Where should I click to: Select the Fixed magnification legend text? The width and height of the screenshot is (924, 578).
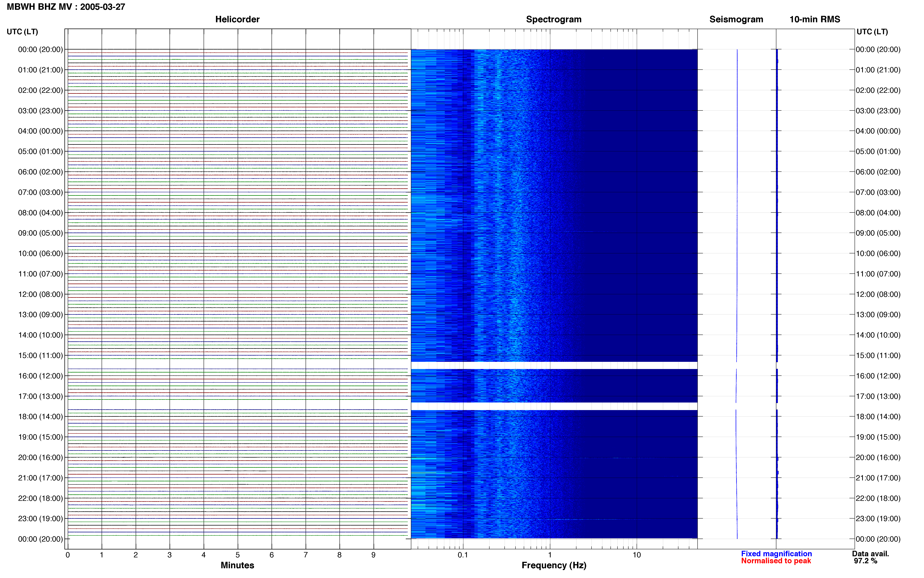(x=776, y=554)
